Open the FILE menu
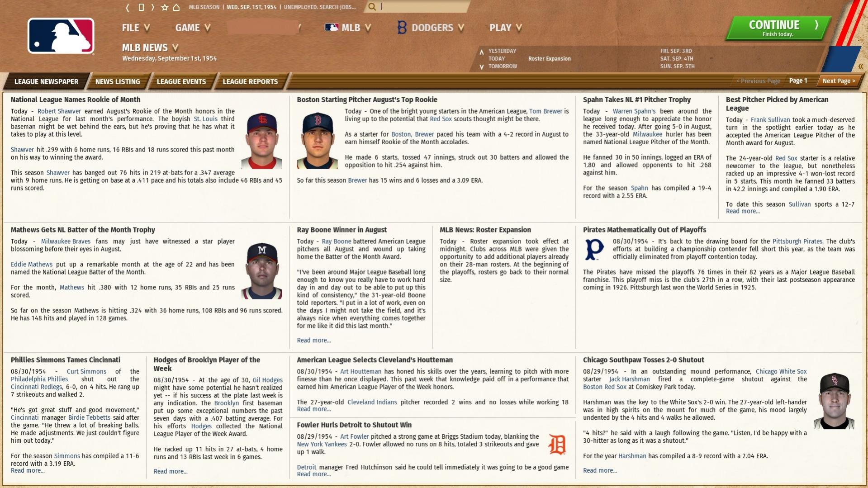 (x=136, y=28)
